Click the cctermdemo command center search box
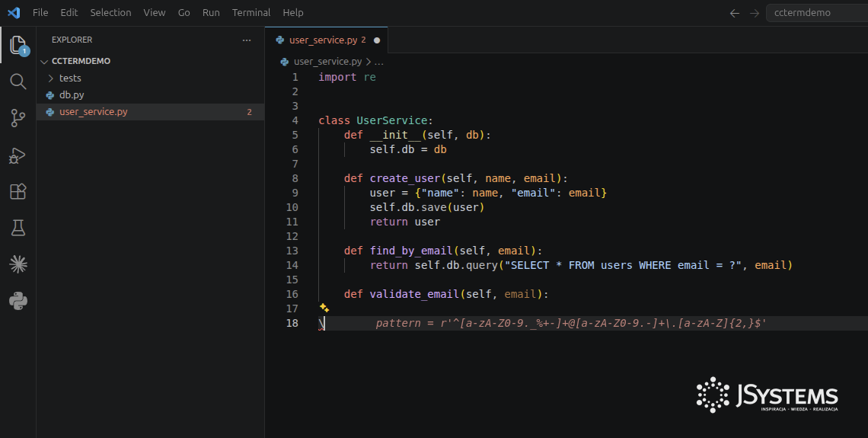The width and height of the screenshot is (868, 438). [817, 13]
